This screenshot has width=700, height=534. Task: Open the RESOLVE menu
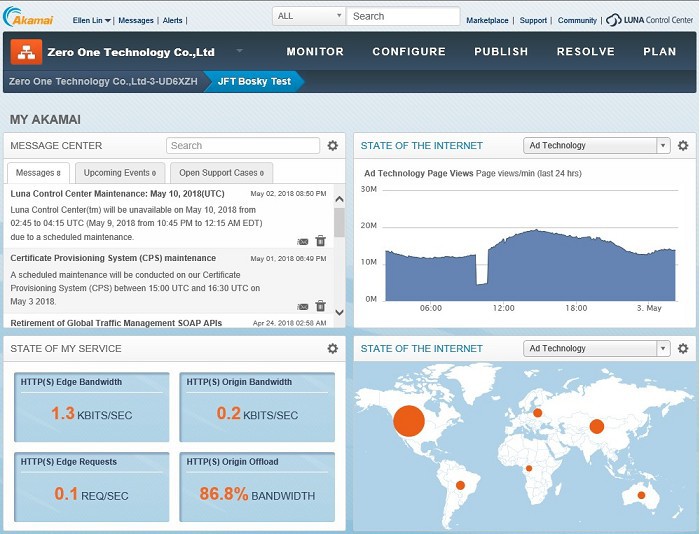[585, 52]
